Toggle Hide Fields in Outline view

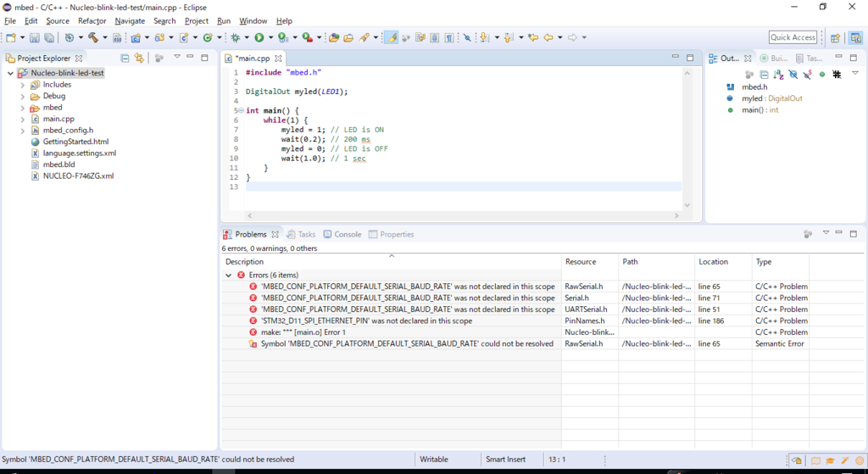pos(793,75)
